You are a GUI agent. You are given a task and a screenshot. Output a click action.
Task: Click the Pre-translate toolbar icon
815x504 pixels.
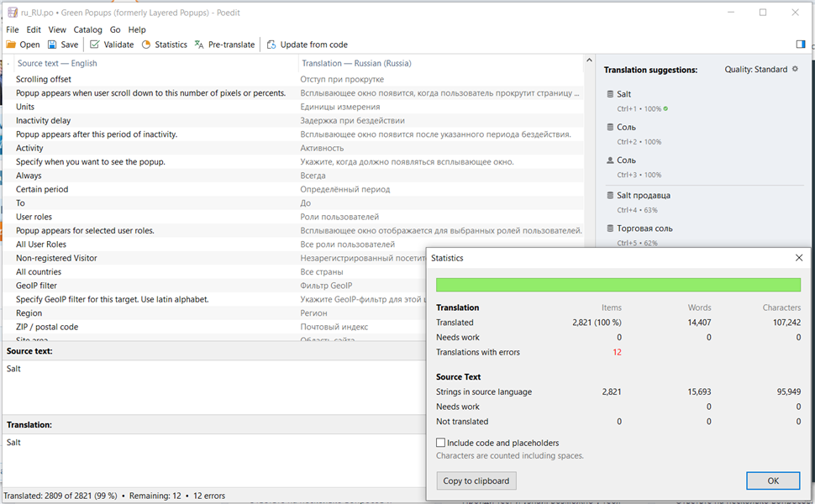point(199,45)
